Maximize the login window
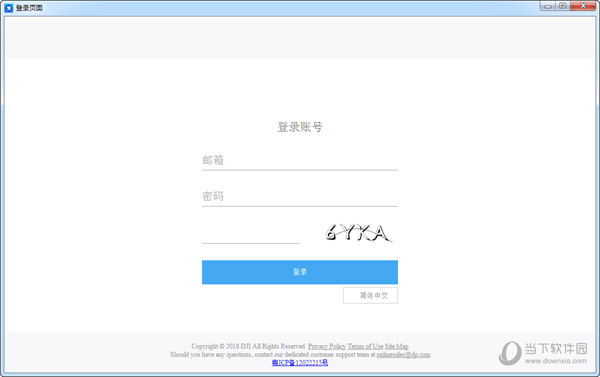Image resolution: width=600 pixels, height=377 pixels. coord(563,6)
